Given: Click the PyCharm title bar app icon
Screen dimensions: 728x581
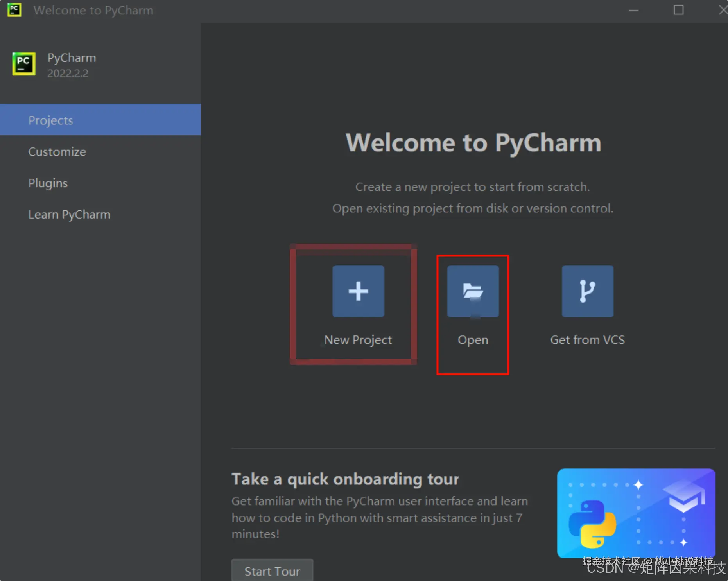Looking at the screenshot, I should point(14,10).
